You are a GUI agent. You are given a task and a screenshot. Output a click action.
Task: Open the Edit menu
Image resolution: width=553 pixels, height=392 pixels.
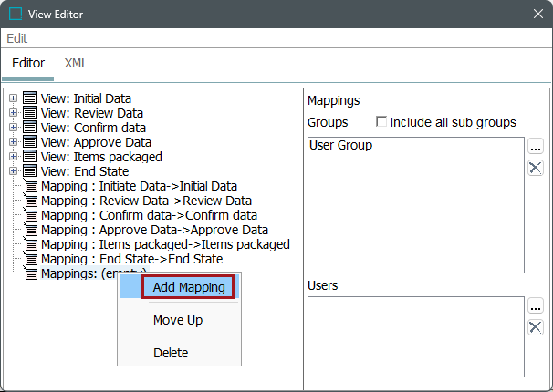(x=17, y=38)
